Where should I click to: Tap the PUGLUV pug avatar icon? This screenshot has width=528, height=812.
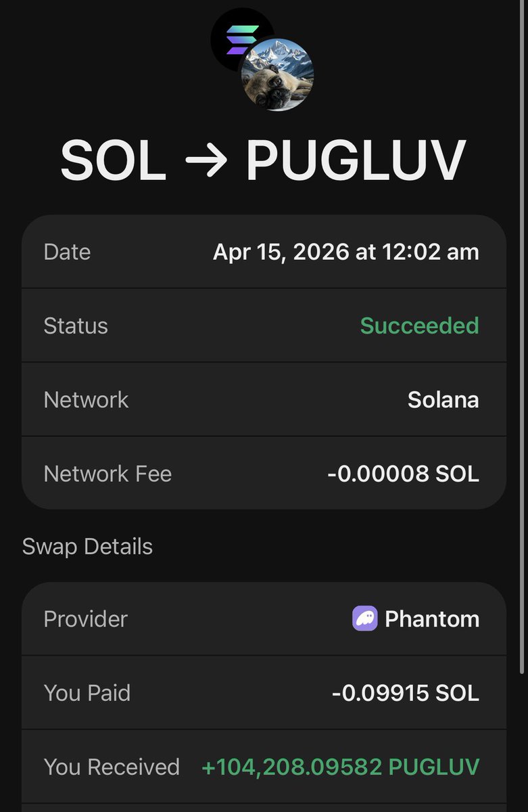278,74
